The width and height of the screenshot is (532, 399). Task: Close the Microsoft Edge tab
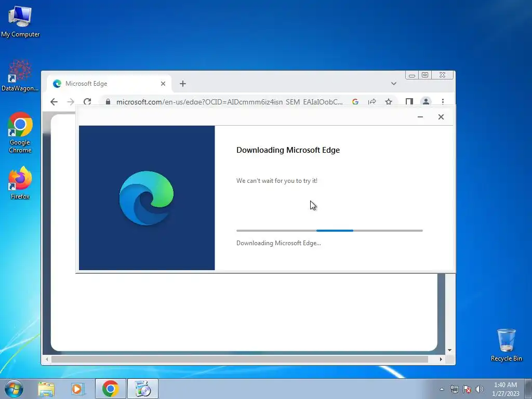163,84
